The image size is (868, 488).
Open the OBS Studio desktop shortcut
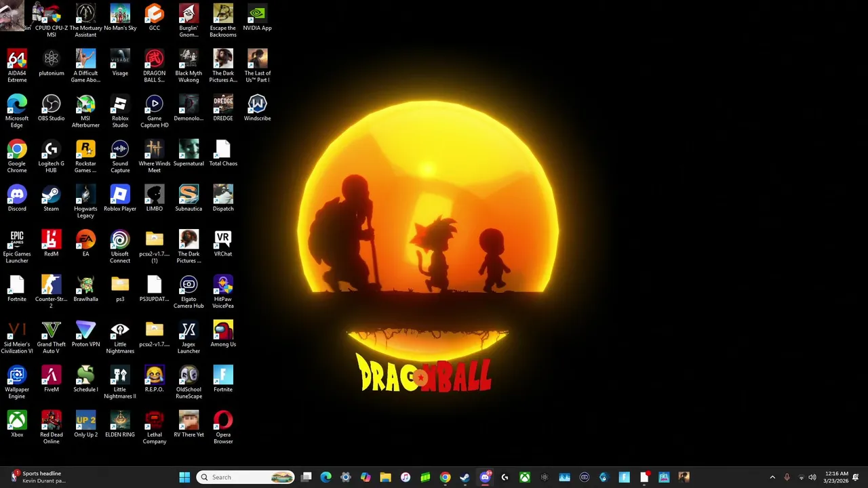point(52,108)
